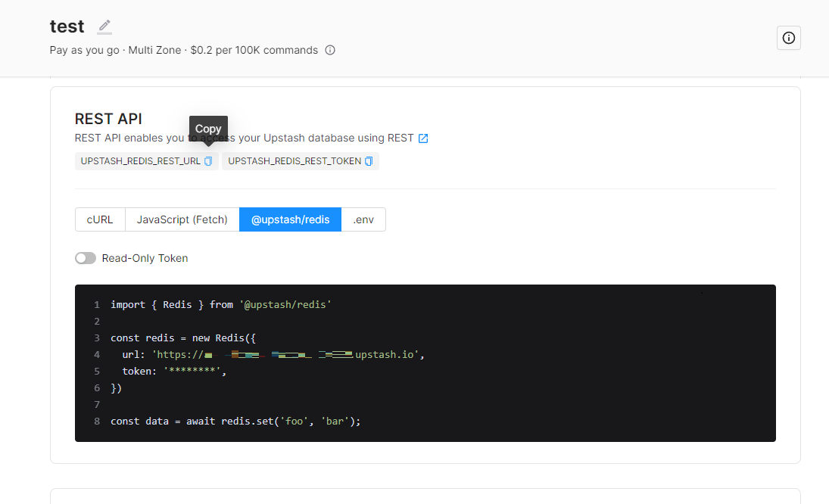Click the redis.set('foo', 'bar') code line
The width and height of the screenshot is (829, 504).
pos(235,421)
